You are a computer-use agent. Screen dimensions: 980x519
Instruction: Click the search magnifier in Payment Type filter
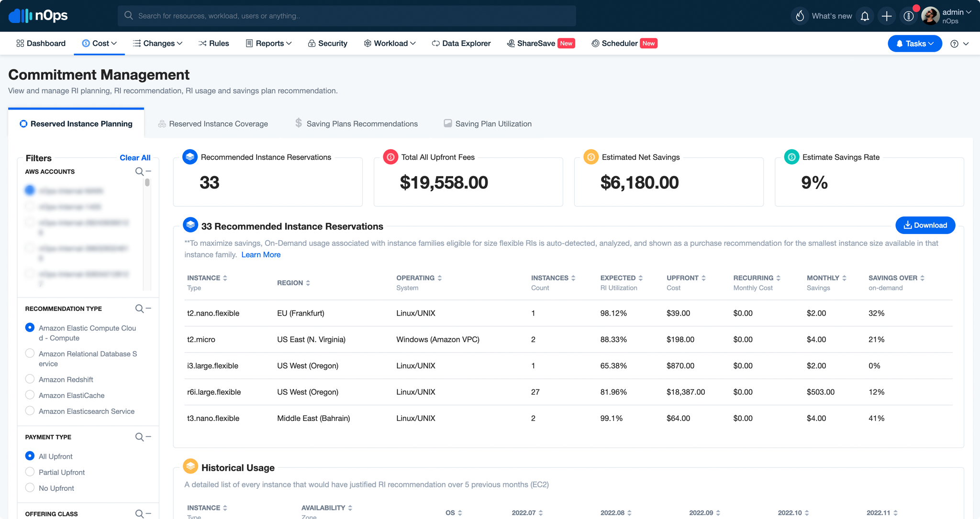[x=139, y=437]
